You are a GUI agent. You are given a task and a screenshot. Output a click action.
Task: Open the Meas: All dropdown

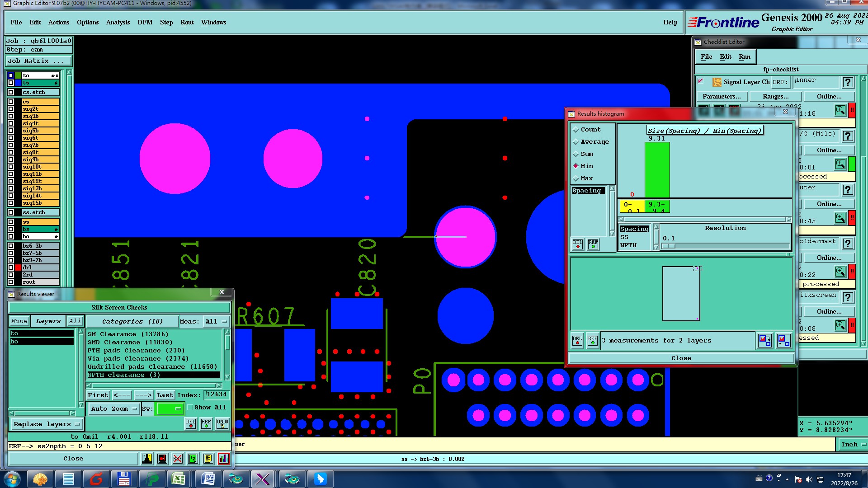coord(216,321)
